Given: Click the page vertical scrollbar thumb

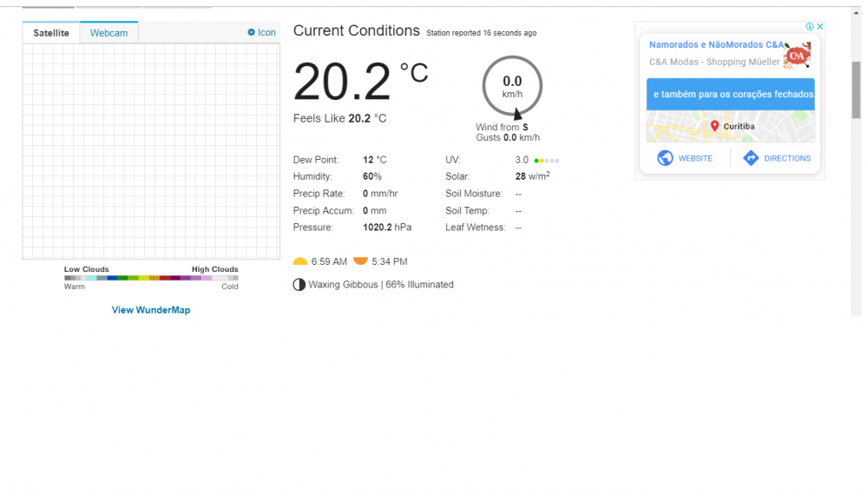Looking at the screenshot, I should click(x=856, y=89).
